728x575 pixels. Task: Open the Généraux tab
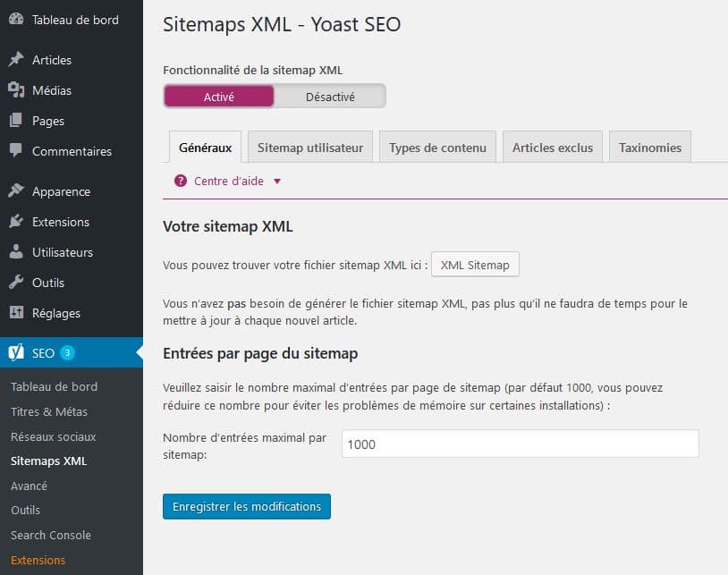coord(205,148)
